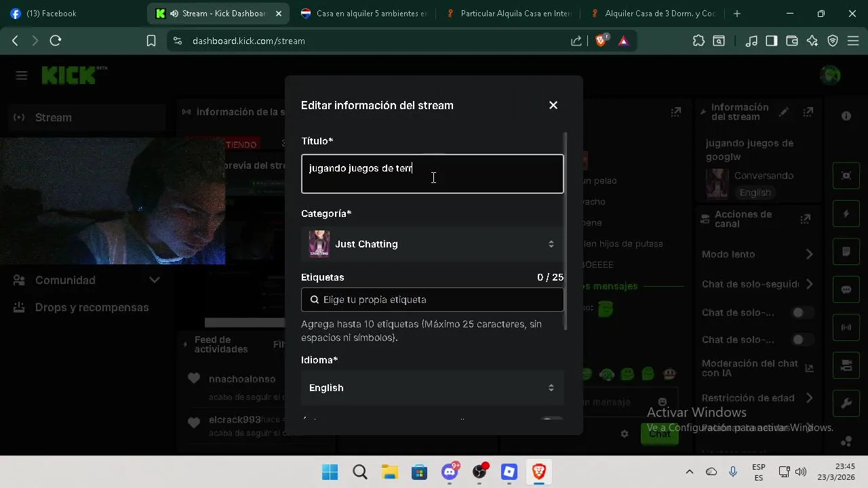Viewport: 868px width, 488px height.
Task: Open chat settings gear icon
Action: pos(625,434)
